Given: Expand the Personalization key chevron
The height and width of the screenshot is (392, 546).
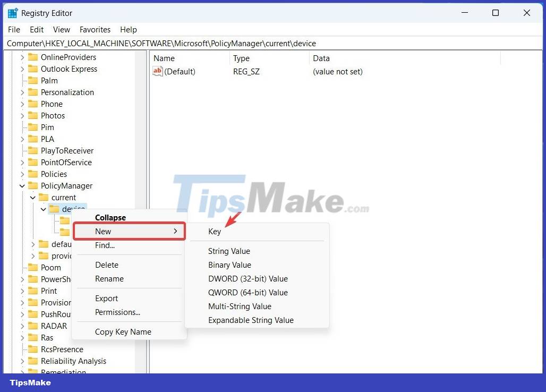Looking at the screenshot, I should pyautogui.click(x=22, y=92).
